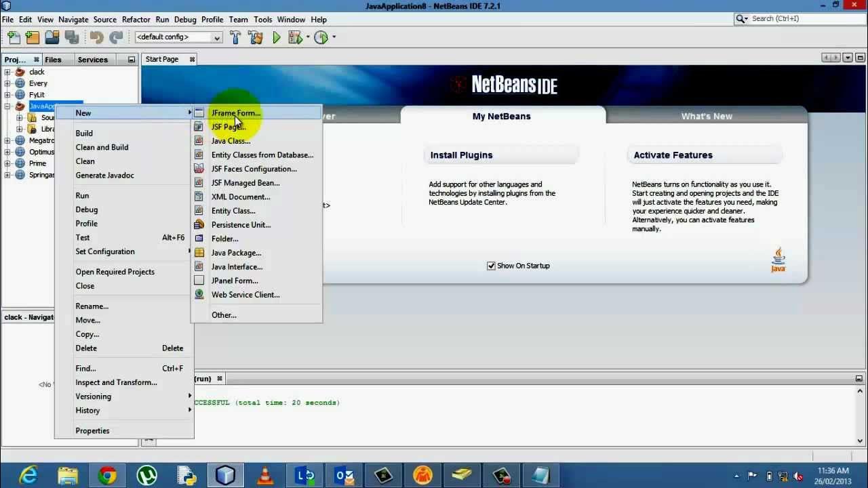Select the My NetBeans tab
This screenshot has height=488, width=868.
(x=502, y=117)
